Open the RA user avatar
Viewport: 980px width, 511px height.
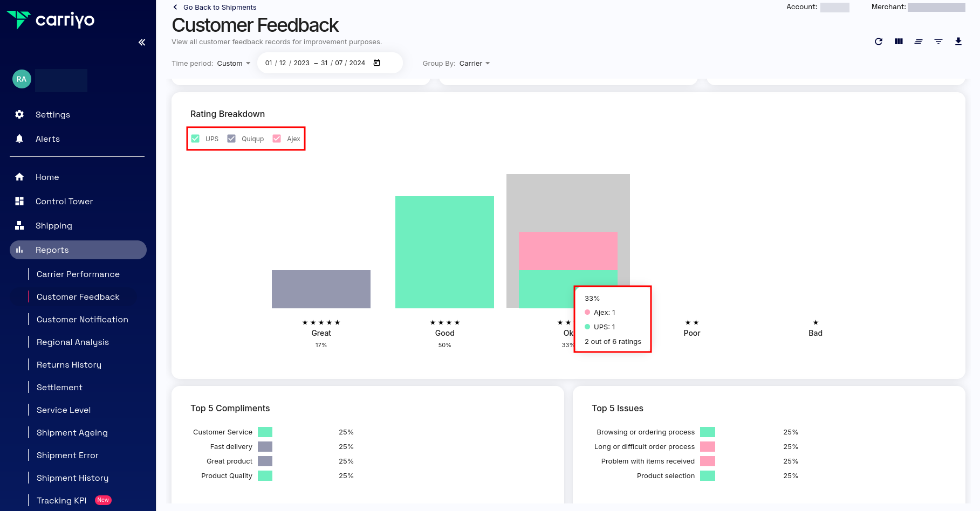pos(22,79)
